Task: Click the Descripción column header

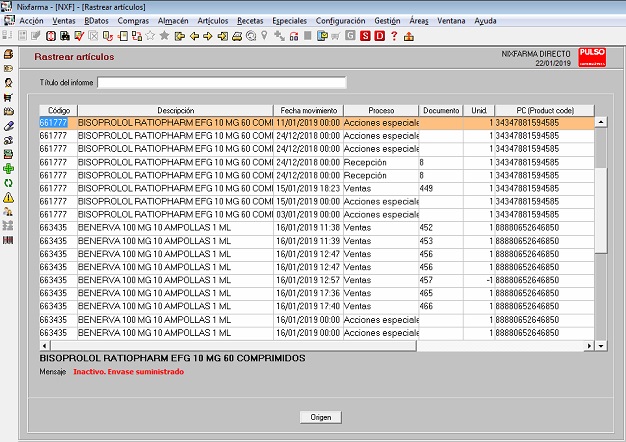Action: coord(176,111)
